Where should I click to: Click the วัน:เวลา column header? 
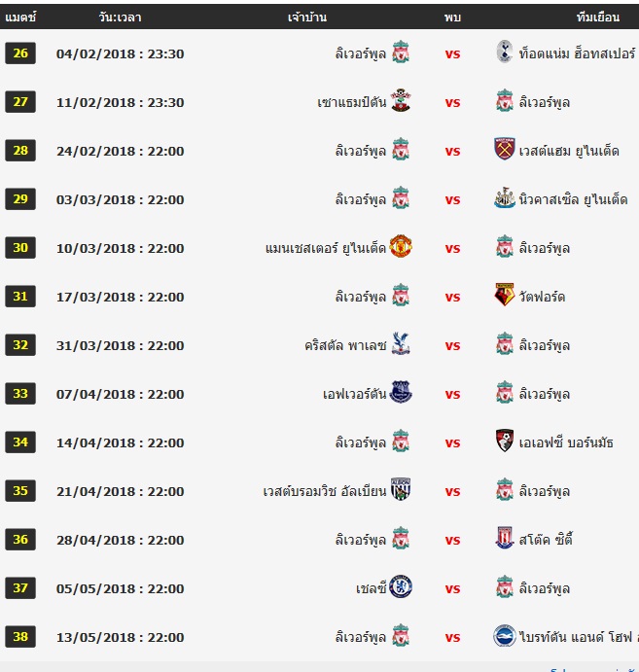point(120,18)
